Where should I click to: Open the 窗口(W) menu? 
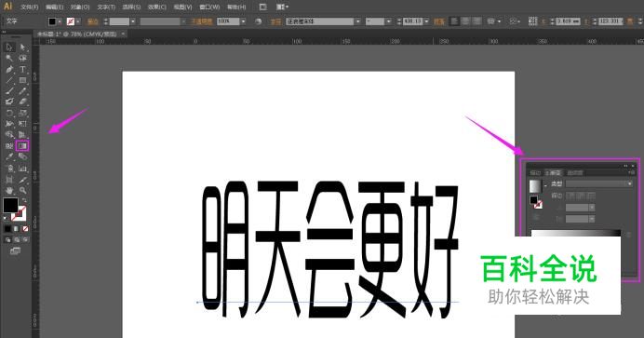click(x=209, y=7)
